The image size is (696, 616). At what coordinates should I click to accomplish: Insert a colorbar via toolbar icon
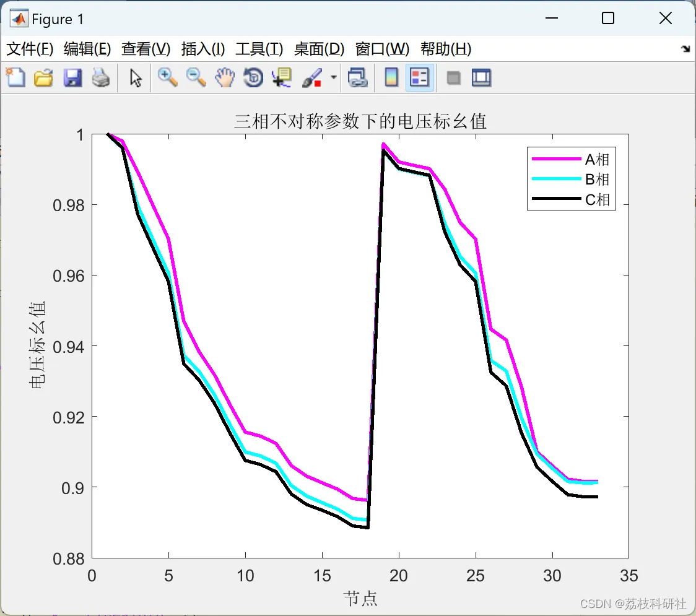point(391,77)
